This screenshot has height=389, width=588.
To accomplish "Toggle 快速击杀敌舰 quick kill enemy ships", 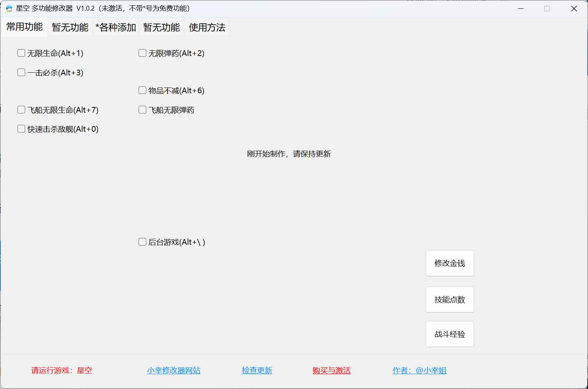I will [21, 129].
